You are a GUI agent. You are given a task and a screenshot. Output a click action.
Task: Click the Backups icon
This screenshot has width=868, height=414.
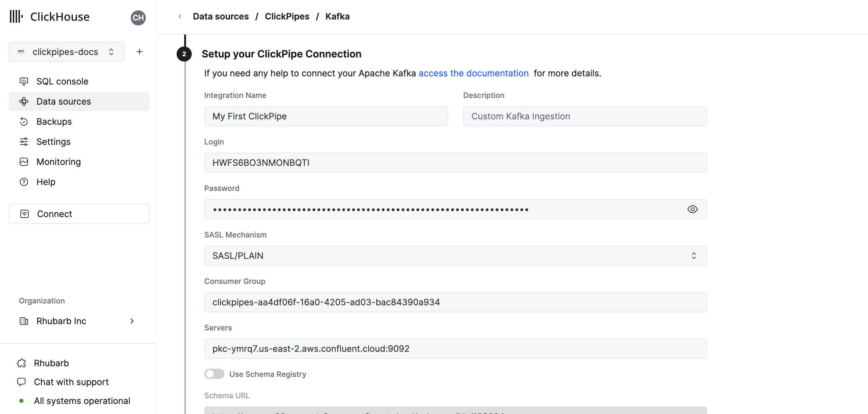(24, 121)
